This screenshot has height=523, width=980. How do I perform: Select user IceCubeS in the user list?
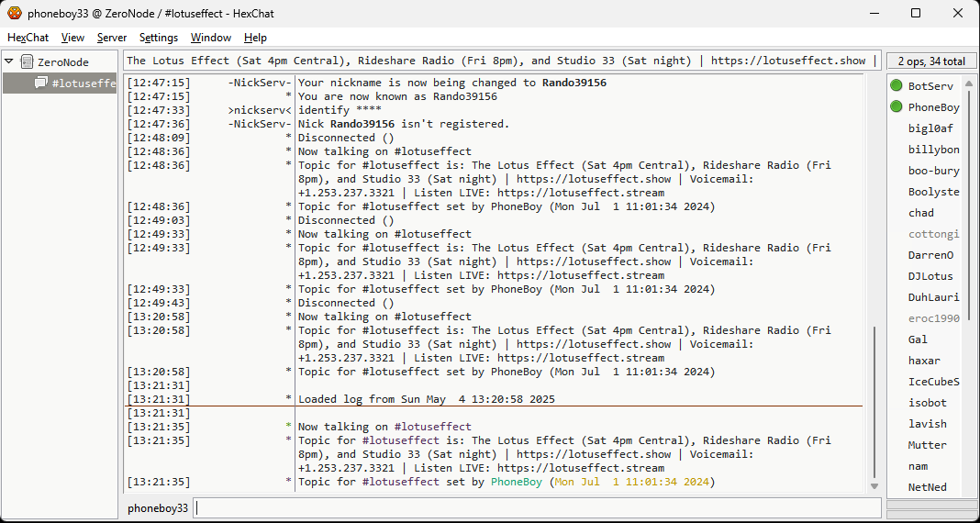coord(933,382)
